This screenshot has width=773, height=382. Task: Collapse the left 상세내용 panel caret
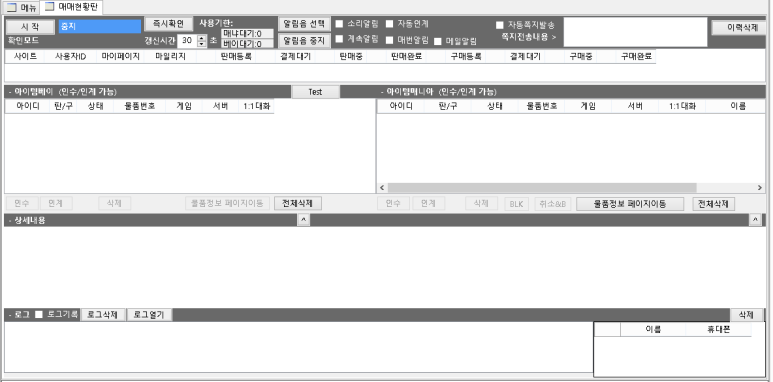point(304,220)
